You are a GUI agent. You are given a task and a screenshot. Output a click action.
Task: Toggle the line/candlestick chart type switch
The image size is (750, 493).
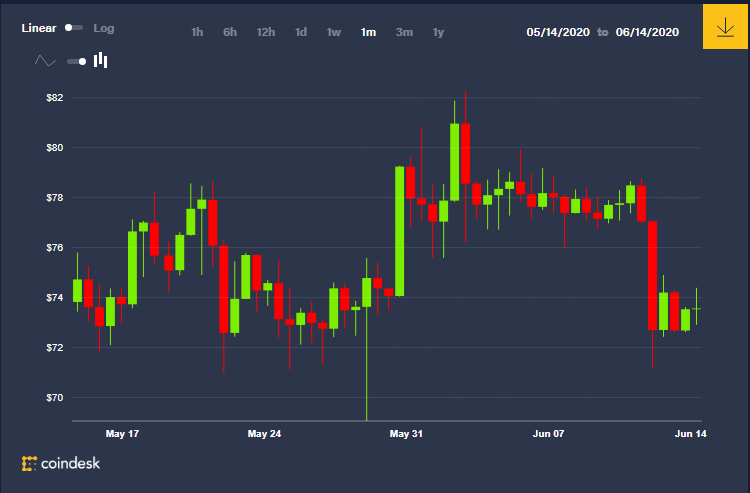pyautogui.click(x=77, y=61)
